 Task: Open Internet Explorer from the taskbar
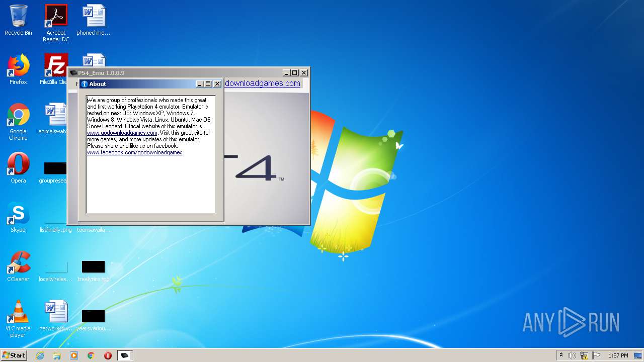tap(40, 355)
